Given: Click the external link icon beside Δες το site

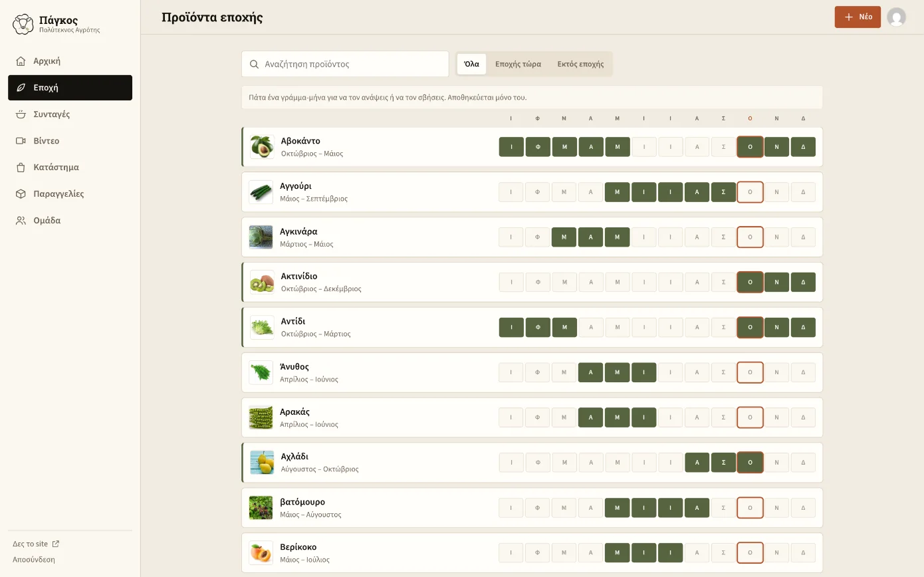Looking at the screenshot, I should pos(56,544).
